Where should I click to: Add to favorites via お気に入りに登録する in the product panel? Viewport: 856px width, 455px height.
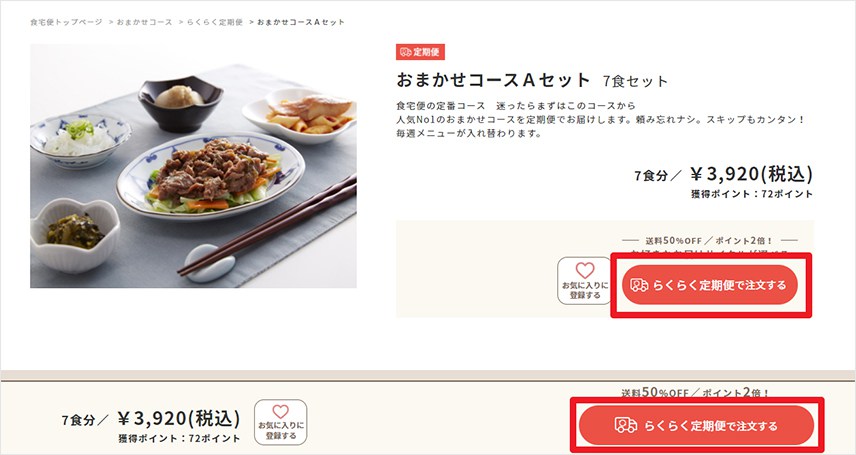585,280
